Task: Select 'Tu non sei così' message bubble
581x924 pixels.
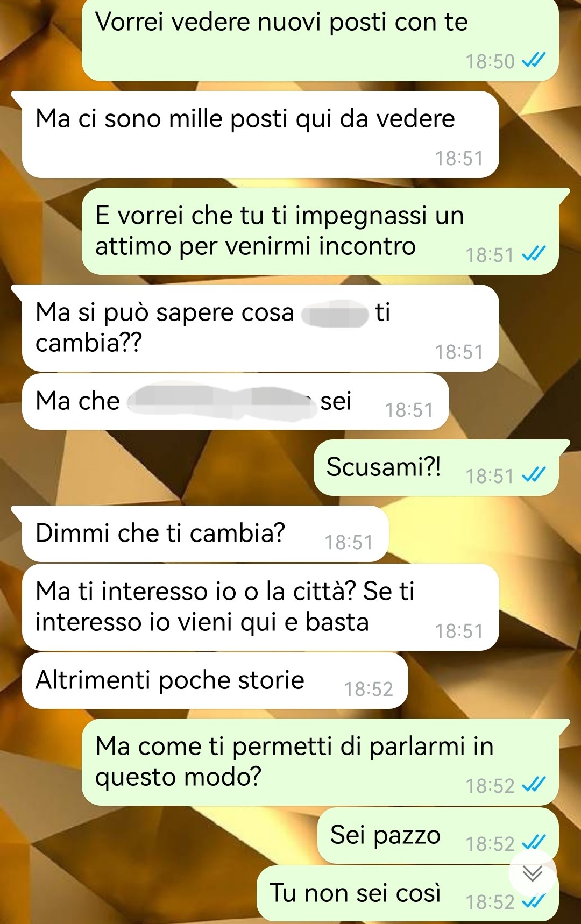Action: 408,893
